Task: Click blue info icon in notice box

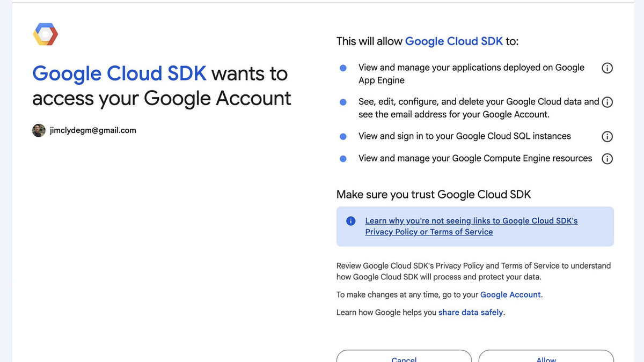Action: point(350,220)
